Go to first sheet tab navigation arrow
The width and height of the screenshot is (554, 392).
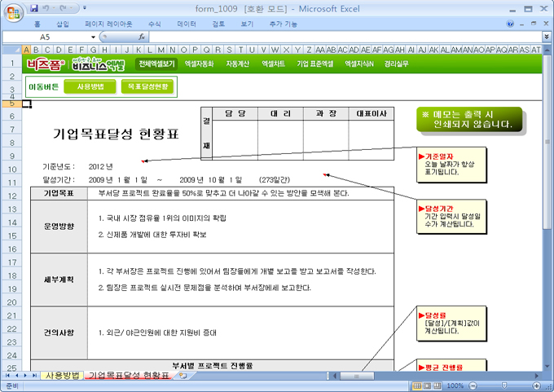pos(7,376)
